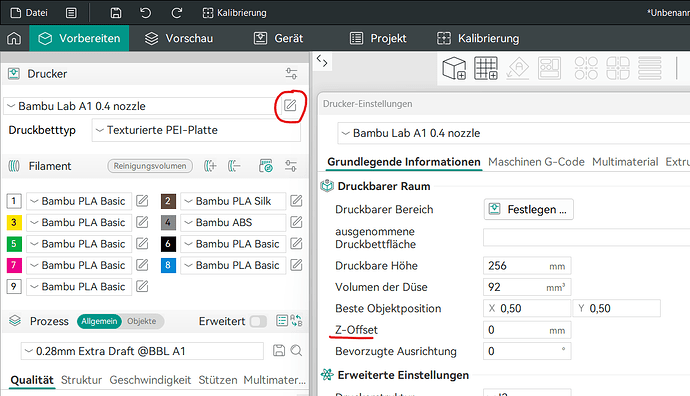The image size is (690, 396).
Task: Open filament 4 Bambu ABS dropdown
Action: click(x=233, y=222)
